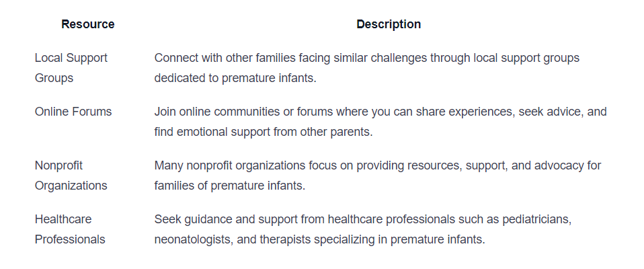644x269 pixels.
Task: Select the Healthcare Professionals cell
Action: pyautogui.click(x=70, y=229)
